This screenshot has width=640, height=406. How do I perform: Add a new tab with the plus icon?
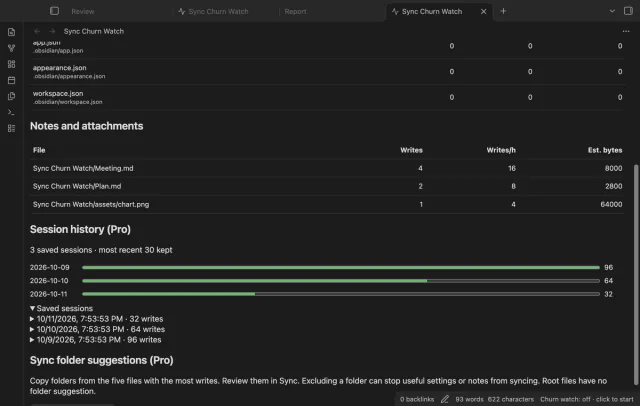pos(503,11)
